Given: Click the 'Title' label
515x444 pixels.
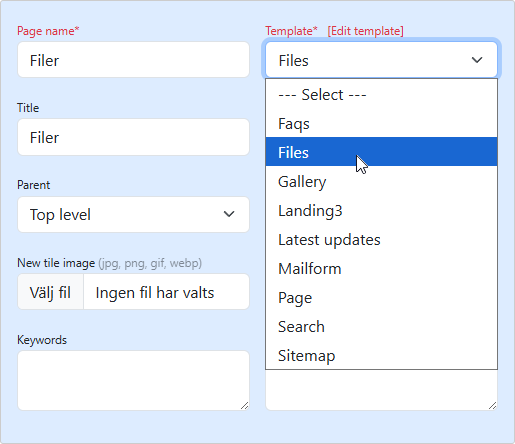Looking at the screenshot, I should tap(28, 108).
